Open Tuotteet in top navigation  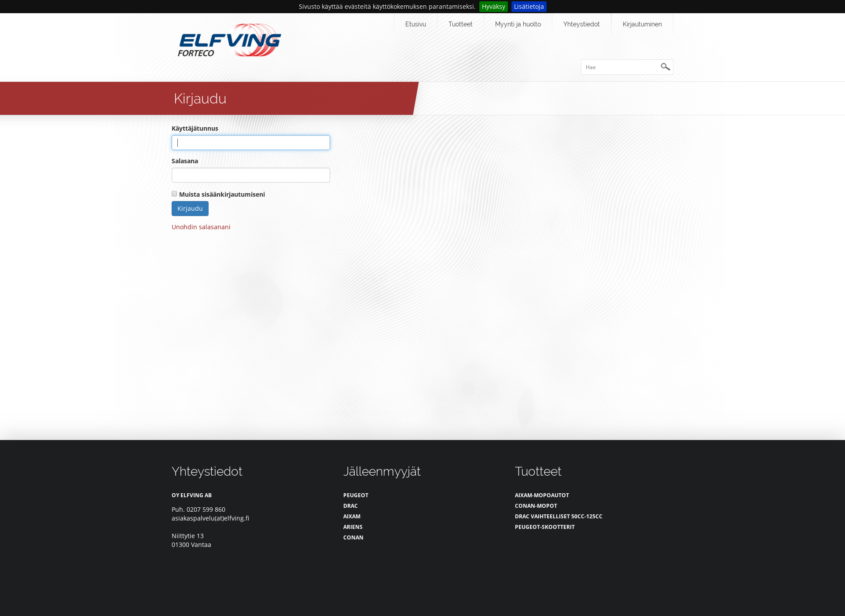coord(460,24)
